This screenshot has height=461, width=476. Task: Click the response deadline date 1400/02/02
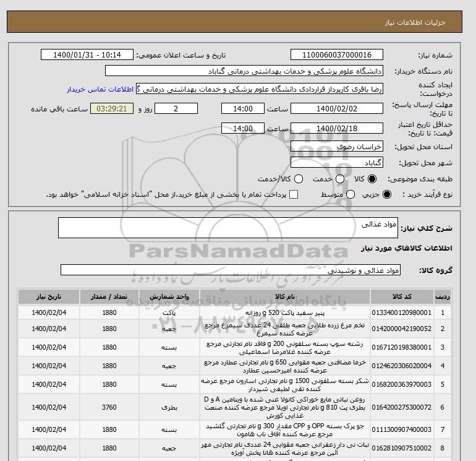[337, 108]
